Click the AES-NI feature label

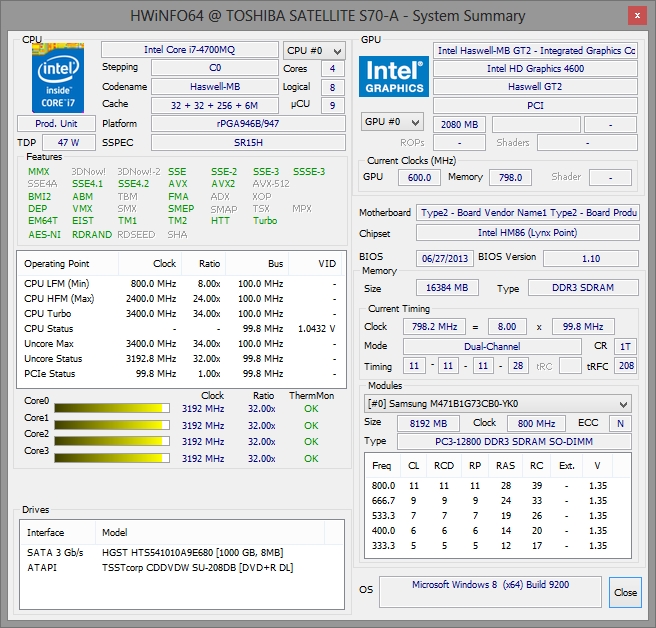[x=44, y=235]
